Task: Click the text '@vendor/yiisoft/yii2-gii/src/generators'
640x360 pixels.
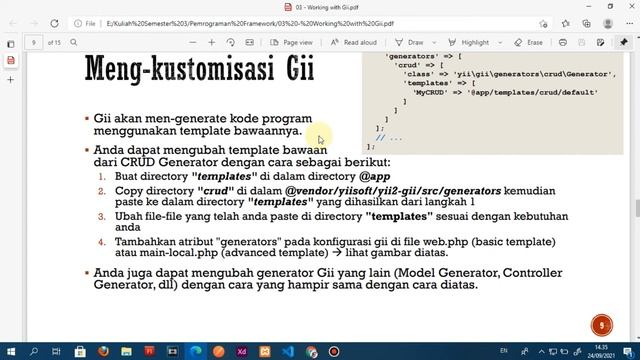Action: 393,191
